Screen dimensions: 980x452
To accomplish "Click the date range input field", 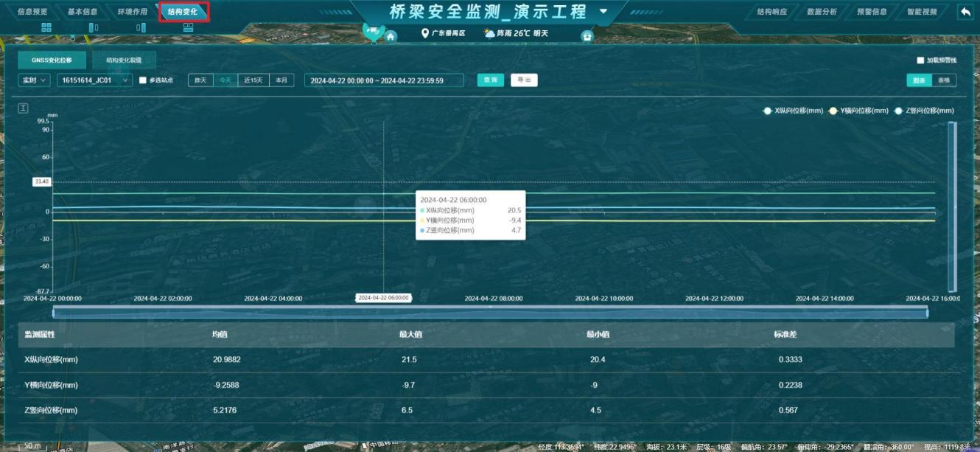I will pyautogui.click(x=384, y=80).
